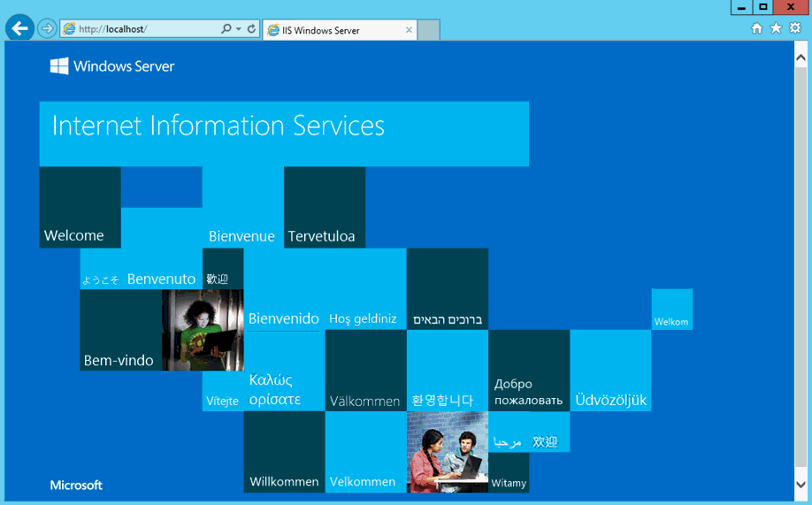Click the Benvenuto text

pos(162,279)
